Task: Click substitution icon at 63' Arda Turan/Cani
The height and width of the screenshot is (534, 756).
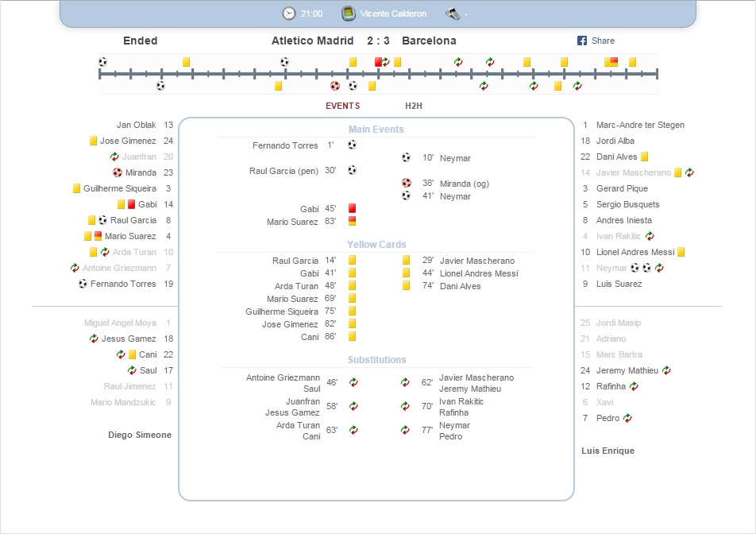Action: [353, 430]
